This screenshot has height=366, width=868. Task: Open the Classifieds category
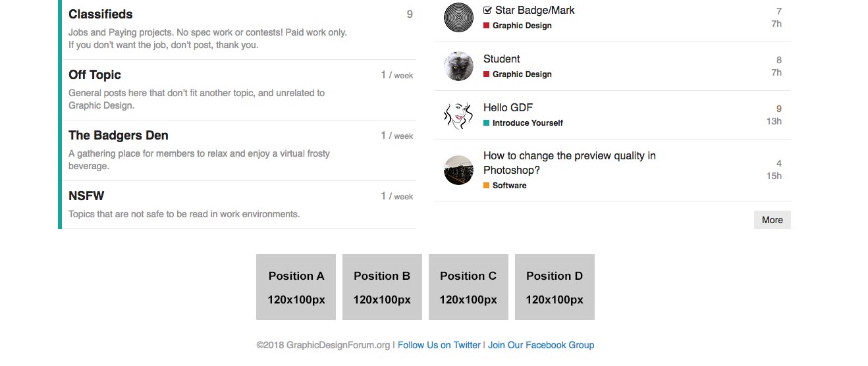click(x=100, y=14)
